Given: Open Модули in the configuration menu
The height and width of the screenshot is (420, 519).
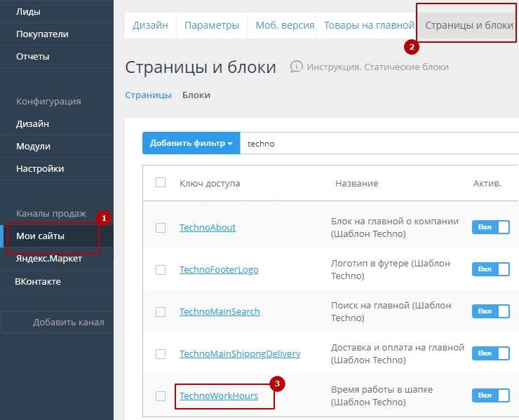Looking at the screenshot, I should 34,146.
